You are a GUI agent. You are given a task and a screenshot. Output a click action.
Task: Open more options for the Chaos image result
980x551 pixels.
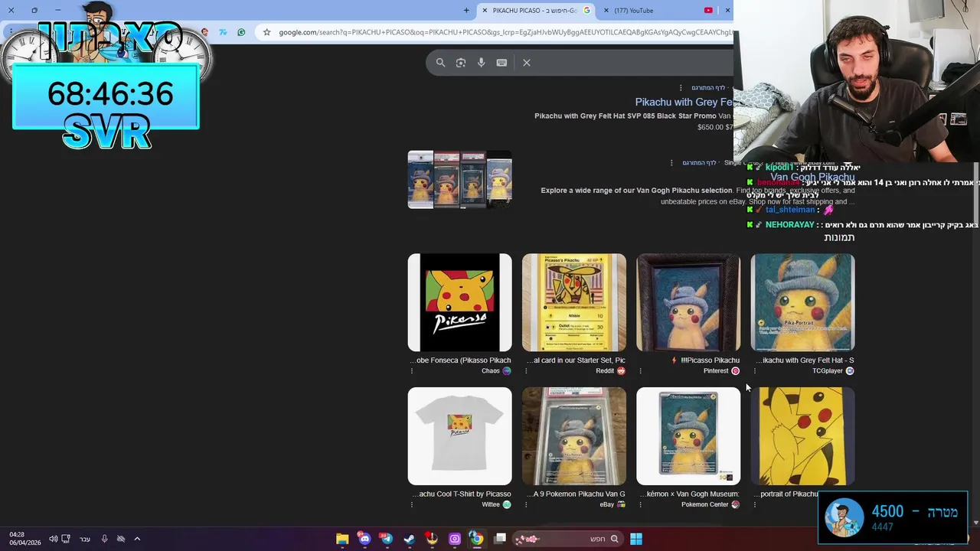click(x=412, y=371)
